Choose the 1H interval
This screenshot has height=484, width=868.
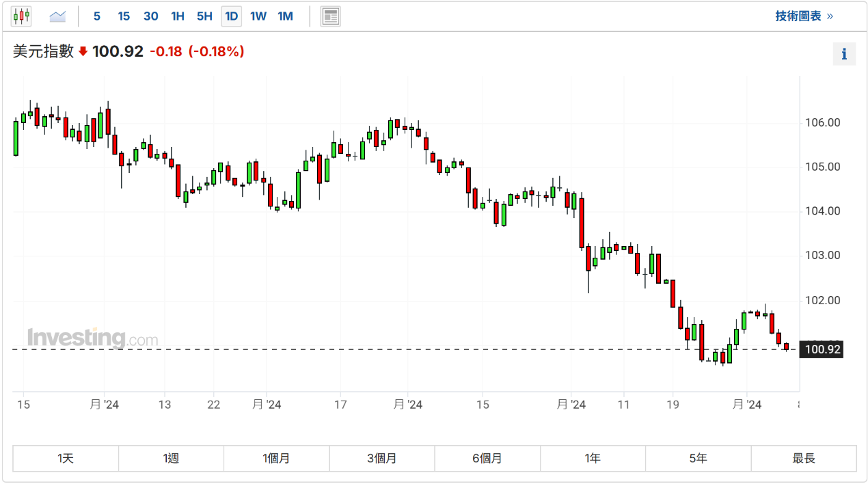click(x=178, y=16)
